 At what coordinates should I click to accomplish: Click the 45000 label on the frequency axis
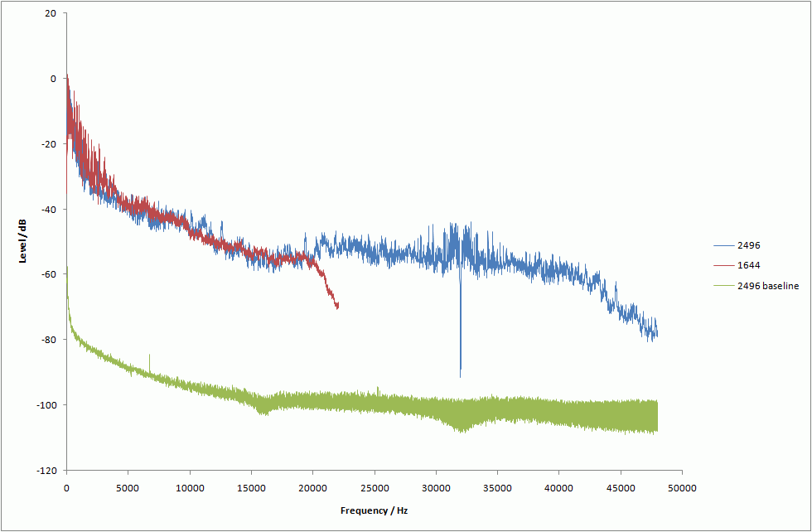tap(621, 487)
